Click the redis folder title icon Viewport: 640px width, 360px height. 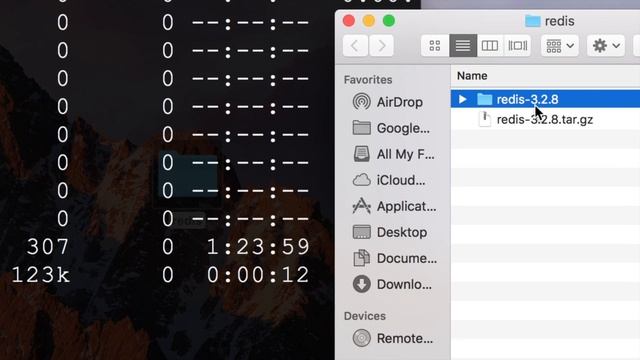tap(533, 21)
